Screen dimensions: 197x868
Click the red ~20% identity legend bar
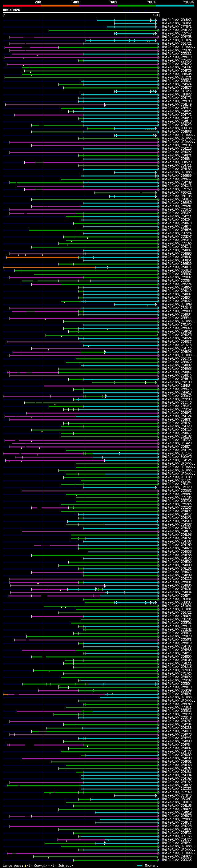[22, 6]
